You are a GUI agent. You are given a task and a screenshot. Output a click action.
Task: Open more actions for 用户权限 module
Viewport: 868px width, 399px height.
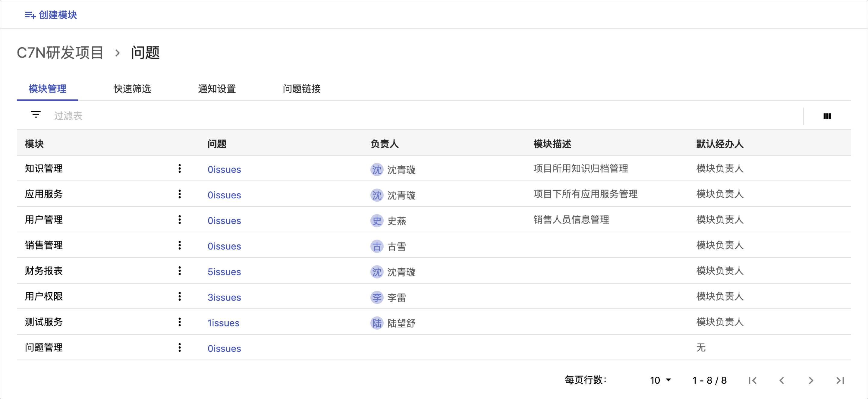pos(180,297)
